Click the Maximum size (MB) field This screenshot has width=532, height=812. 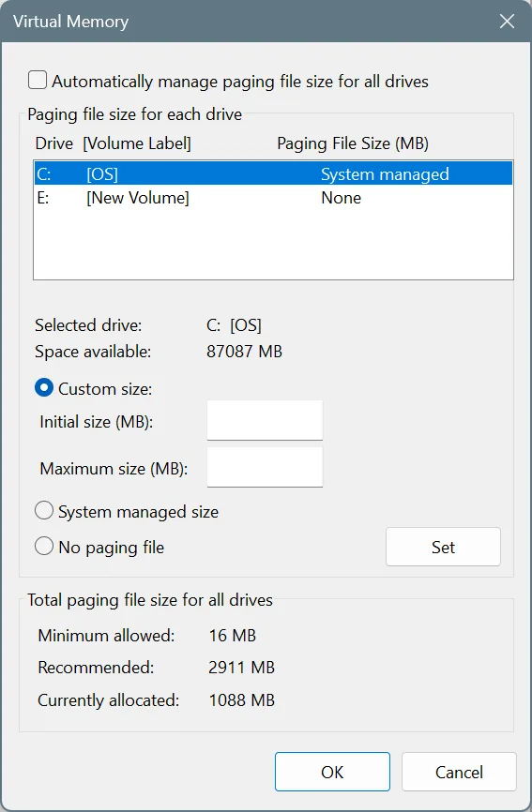pyautogui.click(x=265, y=467)
